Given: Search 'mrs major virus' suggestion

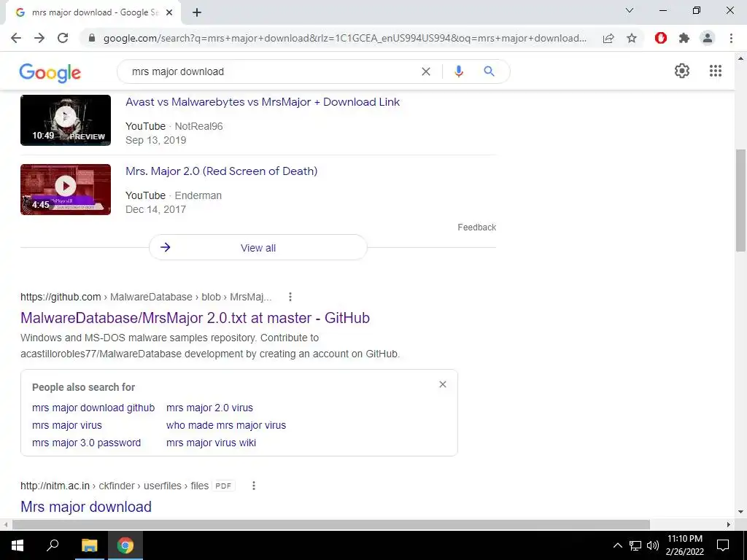Looking at the screenshot, I should 67,425.
